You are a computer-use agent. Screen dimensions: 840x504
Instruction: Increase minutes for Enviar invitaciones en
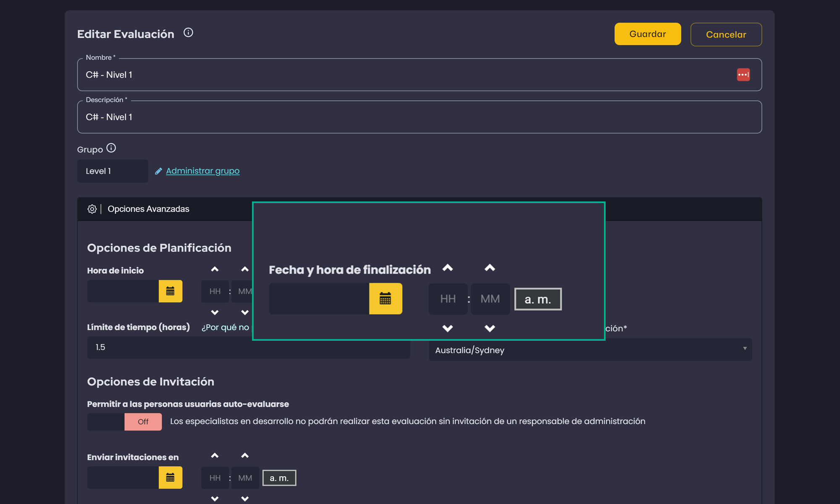245,456
